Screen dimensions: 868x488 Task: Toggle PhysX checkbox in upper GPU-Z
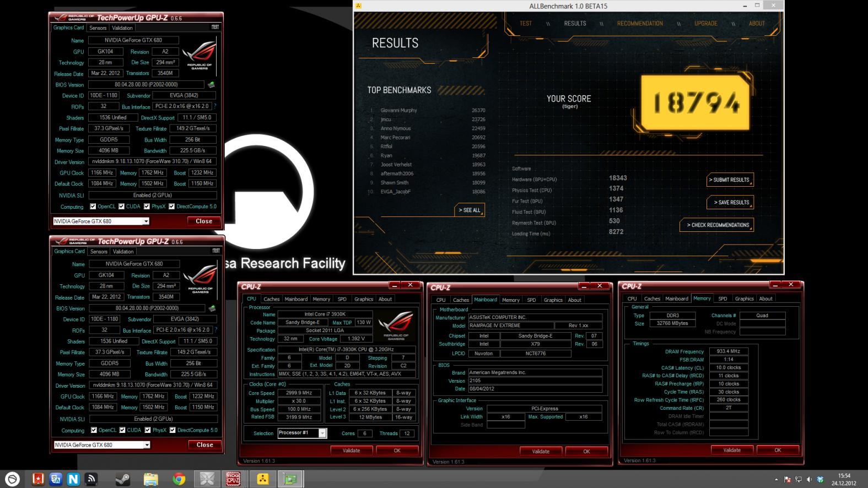point(147,207)
